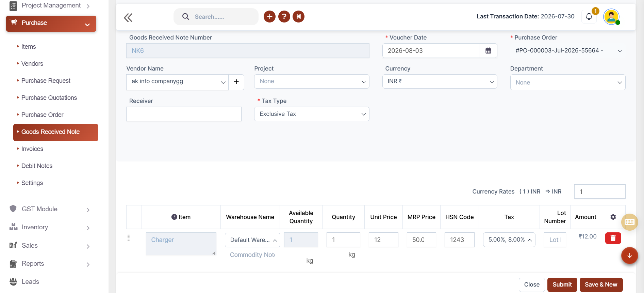Click the floating keyboard icon
This screenshot has width=644, height=293.
point(630,222)
